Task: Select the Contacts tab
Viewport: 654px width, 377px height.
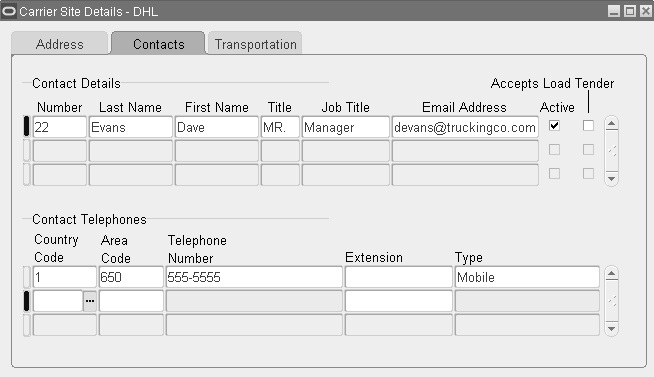Action: (x=158, y=43)
